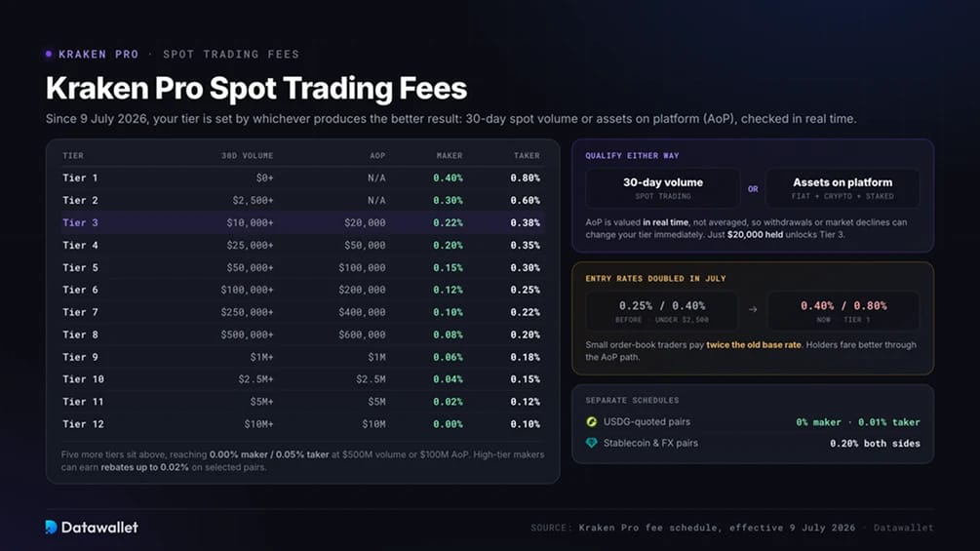Click the USDG-quoted pairs coin icon

[x=591, y=421]
